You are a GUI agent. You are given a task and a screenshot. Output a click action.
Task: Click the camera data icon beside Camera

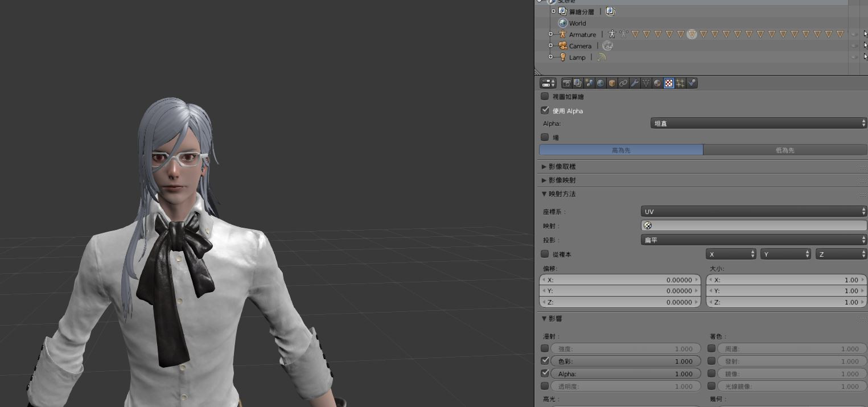tap(607, 46)
